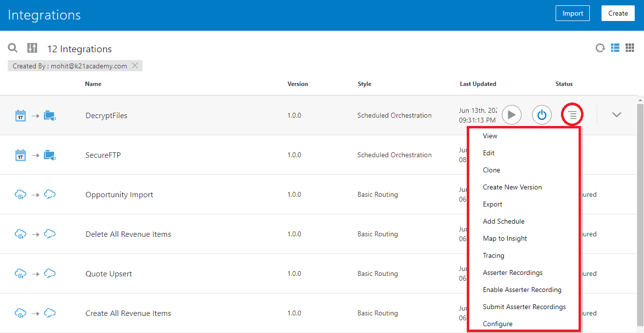Open the search icon for integrations
644x333 pixels.
[13, 48]
